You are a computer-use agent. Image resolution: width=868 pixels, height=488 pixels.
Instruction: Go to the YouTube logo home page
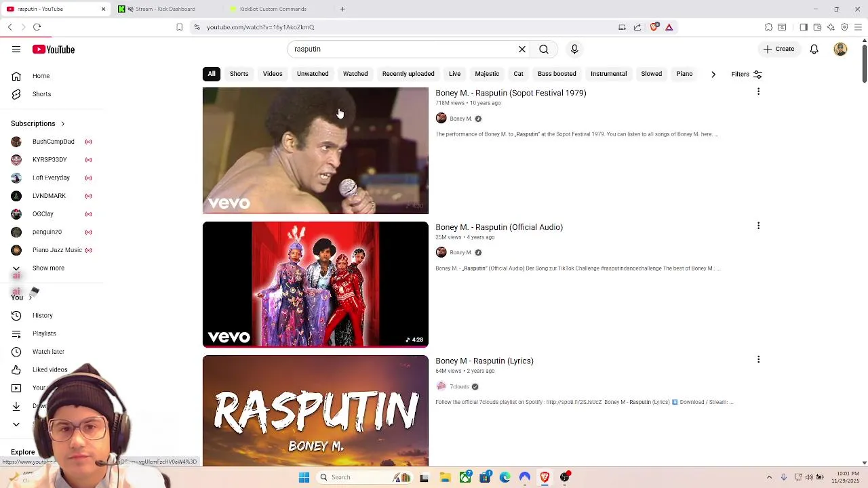(53, 49)
